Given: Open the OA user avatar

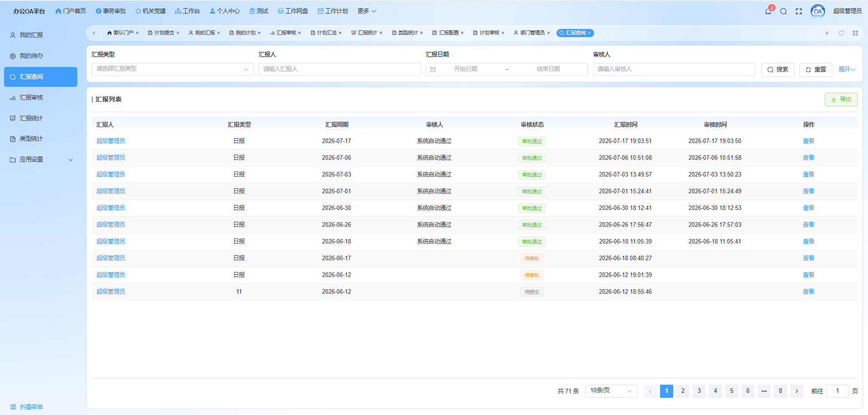Looking at the screenshot, I should coord(817,11).
